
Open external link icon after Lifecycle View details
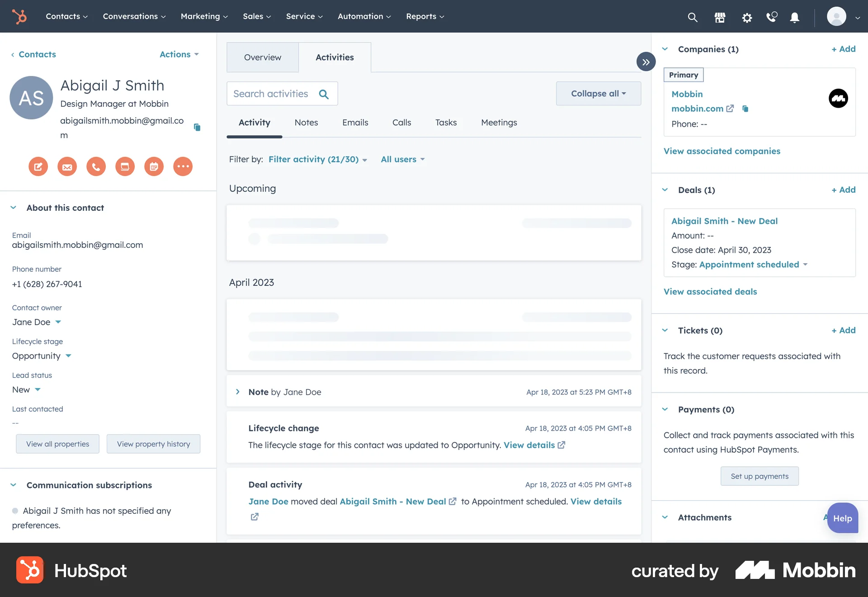click(561, 445)
